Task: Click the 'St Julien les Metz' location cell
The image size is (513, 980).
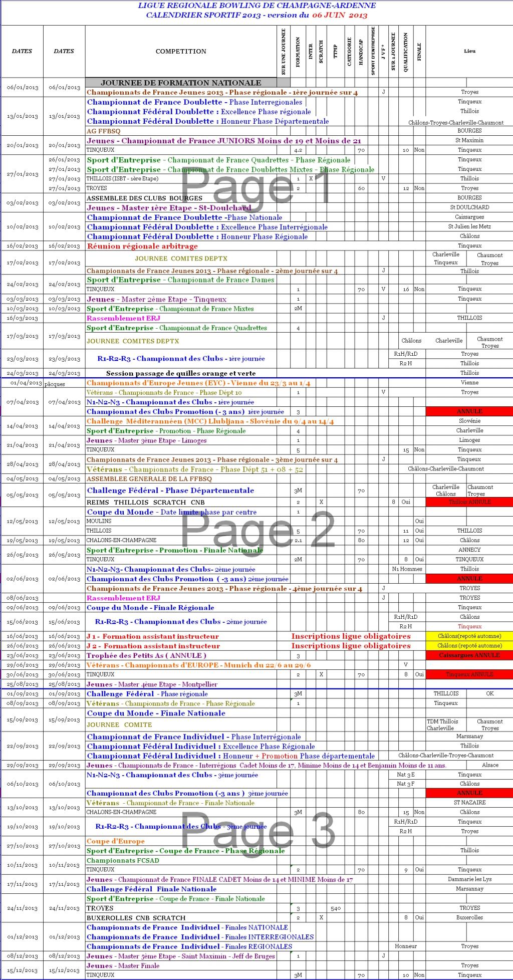Action: tap(469, 226)
